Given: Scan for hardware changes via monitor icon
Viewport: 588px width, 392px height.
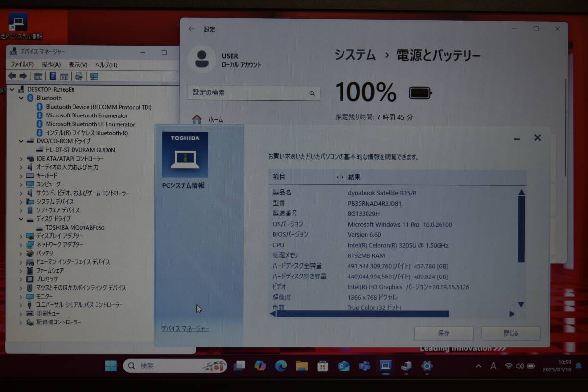Looking at the screenshot, I should (x=94, y=76).
